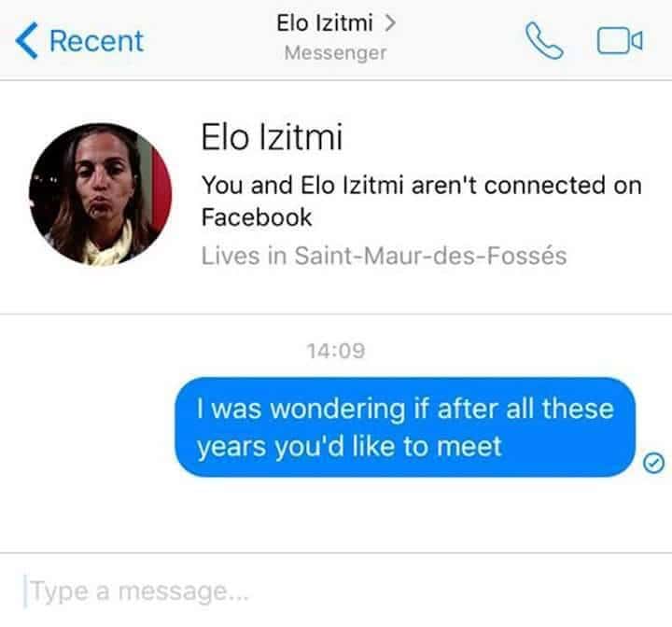Image resolution: width=672 pixels, height=627 pixels.
Task: Tap the 'years you'd like to meet' message line
Action: (349, 447)
